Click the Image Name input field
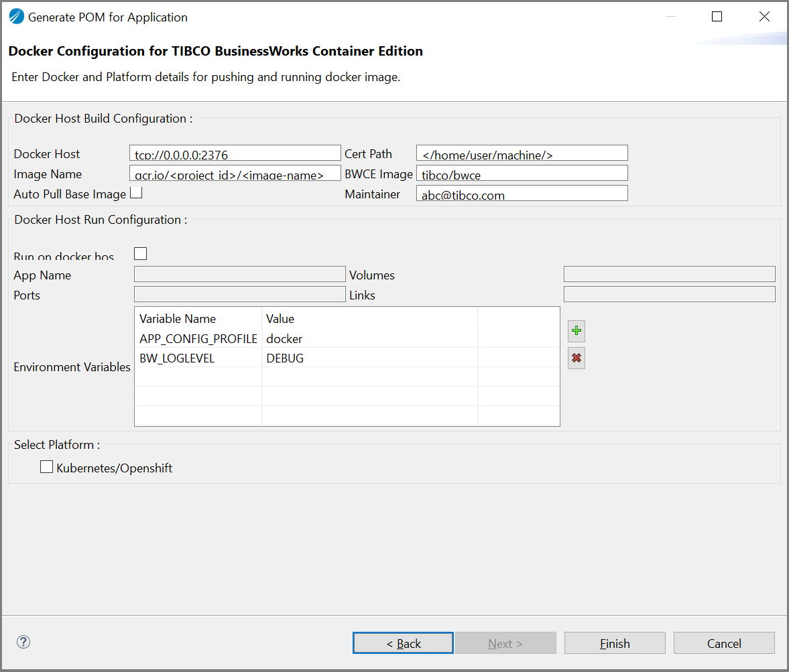 [x=235, y=174]
